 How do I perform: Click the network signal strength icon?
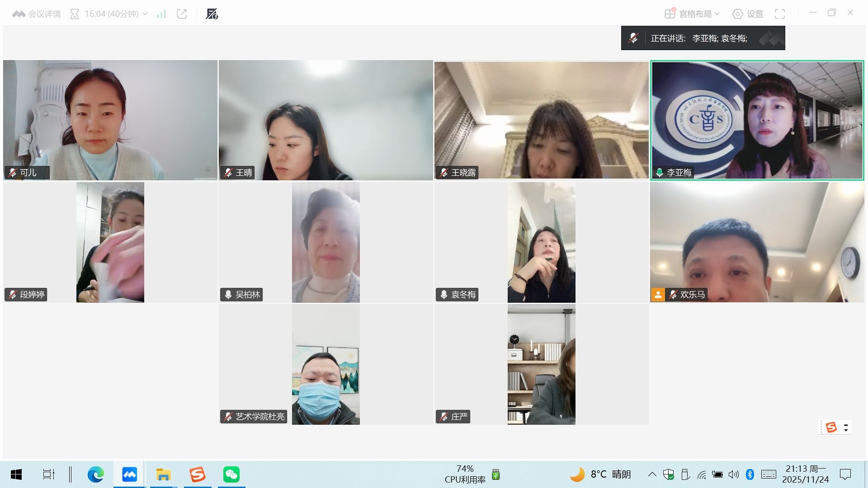click(161, 14)
